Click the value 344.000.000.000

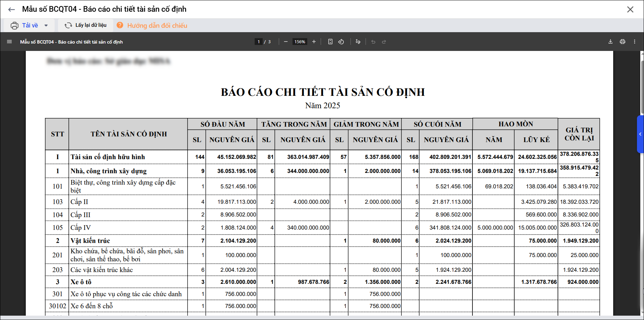[308, 171]
